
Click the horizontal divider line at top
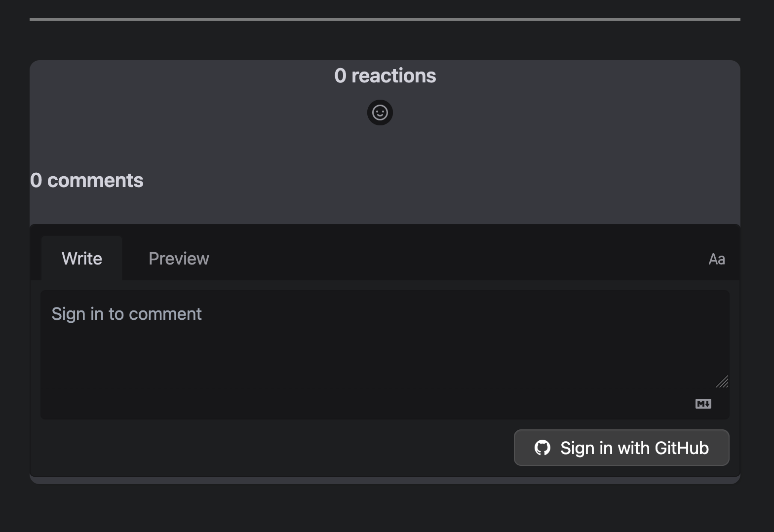(x=385, y=19)
